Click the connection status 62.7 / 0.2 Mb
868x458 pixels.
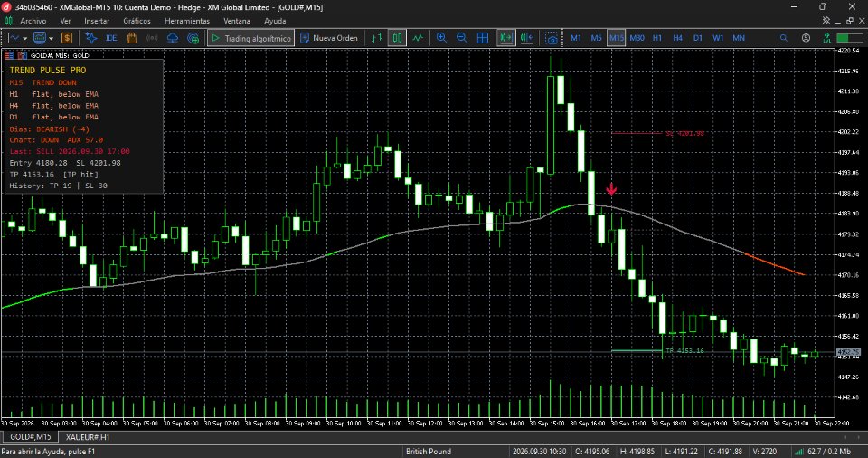823,452
